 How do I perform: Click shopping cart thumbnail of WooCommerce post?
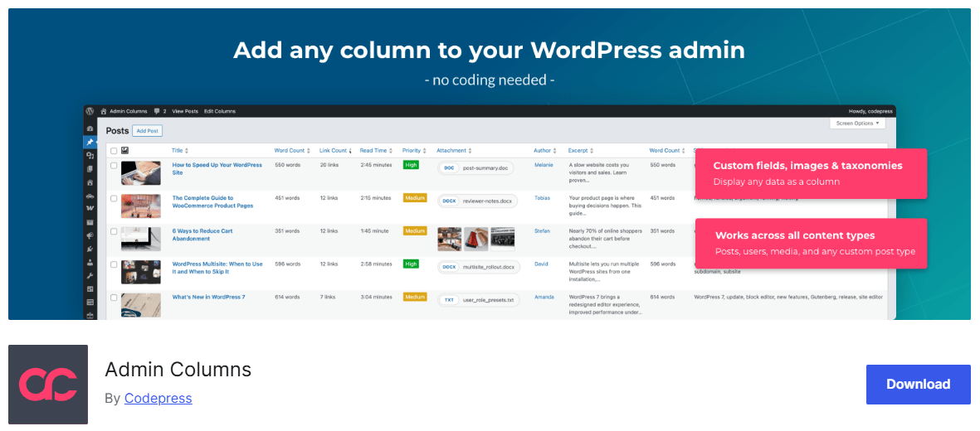pos(140,206)
